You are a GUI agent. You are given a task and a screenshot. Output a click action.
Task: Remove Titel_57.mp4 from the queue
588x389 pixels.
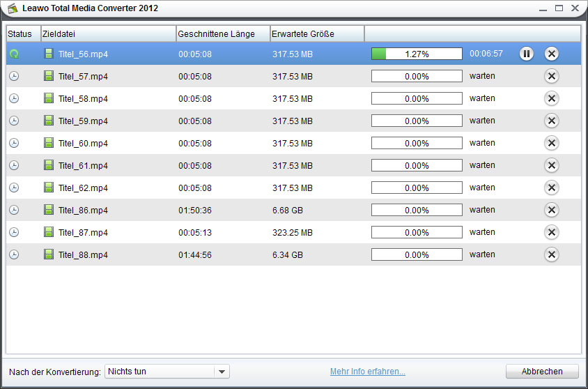[552, 76]
